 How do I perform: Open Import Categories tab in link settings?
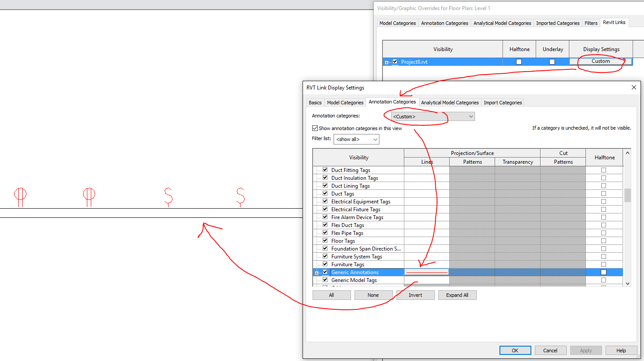[x=503, y=103]
